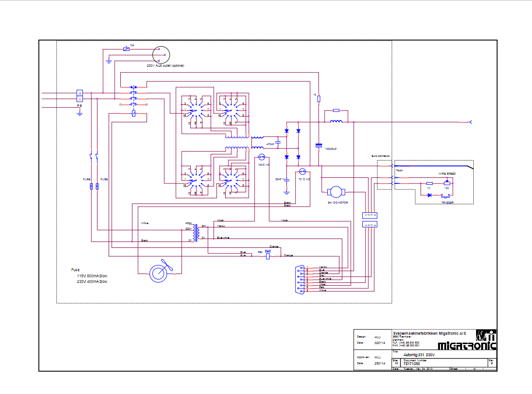The image size is (532, 394).
Task: Select the 1K resistor in the torch
Action: pos(429,183)
